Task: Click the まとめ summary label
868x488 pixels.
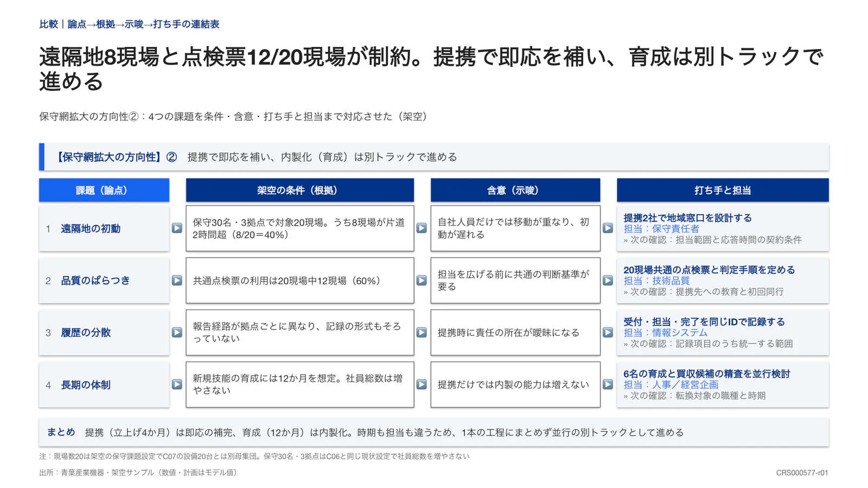Action: (x=61, y=432)
